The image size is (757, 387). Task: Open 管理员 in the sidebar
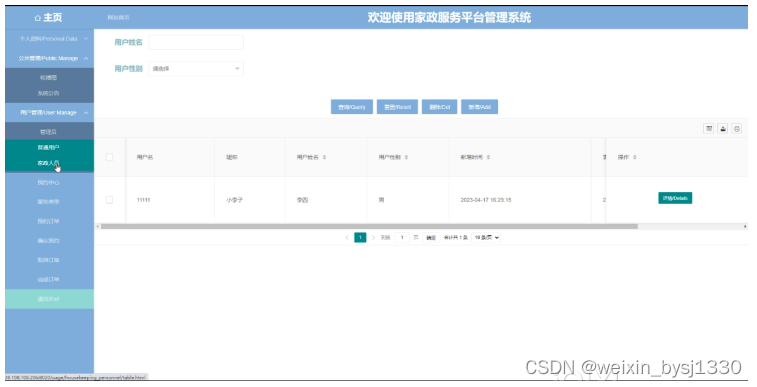[49, 132]
